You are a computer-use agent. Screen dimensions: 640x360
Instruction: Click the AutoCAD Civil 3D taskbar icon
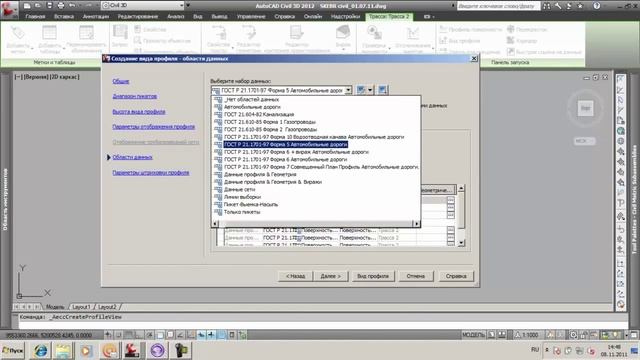132,350
